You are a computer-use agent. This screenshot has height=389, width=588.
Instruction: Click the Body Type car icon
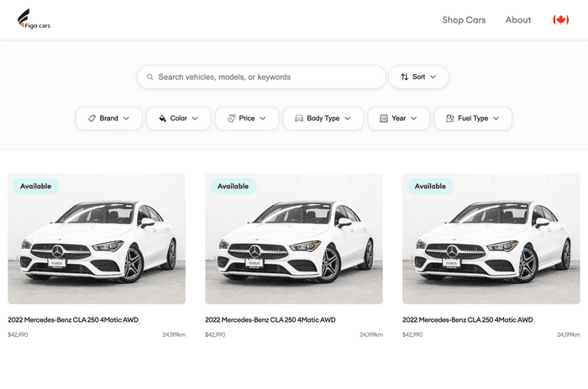[x=299, y=118]
